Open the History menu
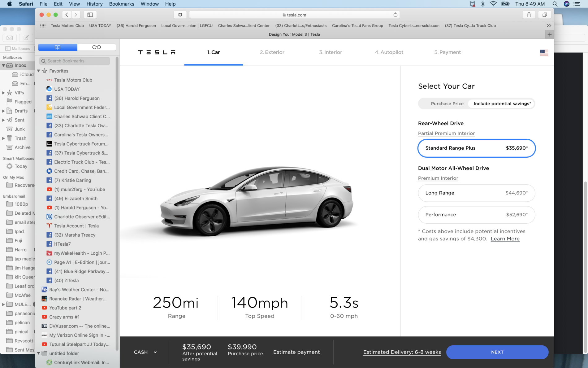This screenshot has height=368, width=588. (x=94, y=4)
